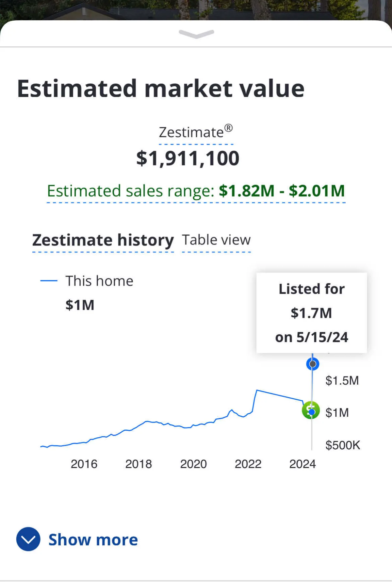Image resolution: width=392 pixels, height=582 pixels.
Task: Click the blue This home legend line
Action: [49, 281]
